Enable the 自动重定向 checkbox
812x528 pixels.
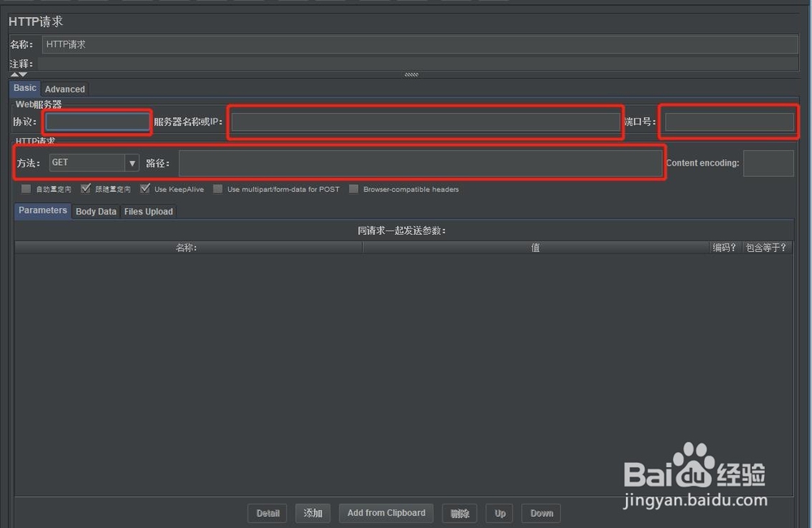pos(26,189)
